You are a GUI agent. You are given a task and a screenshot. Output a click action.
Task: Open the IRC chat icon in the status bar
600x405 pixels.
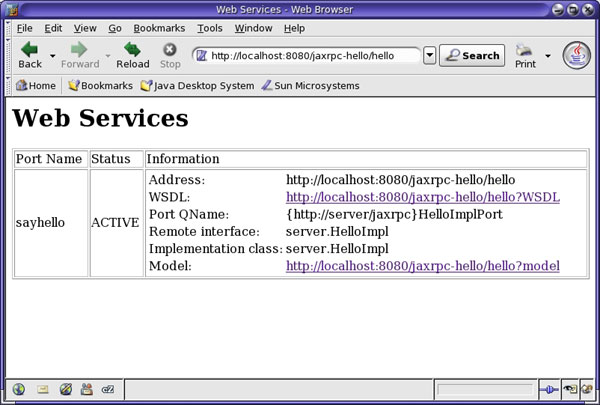click(x=108, y=389)
